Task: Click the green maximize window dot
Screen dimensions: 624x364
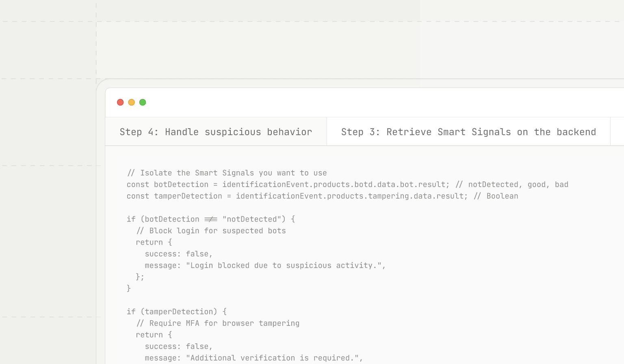Action: pos(143,102)
